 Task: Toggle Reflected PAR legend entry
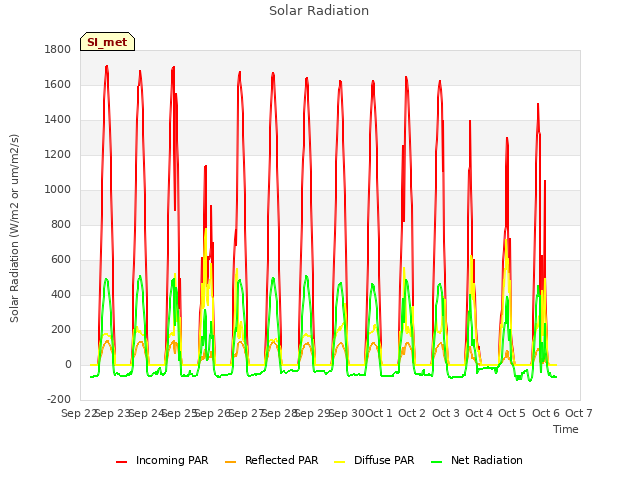[x=271, y=460]
